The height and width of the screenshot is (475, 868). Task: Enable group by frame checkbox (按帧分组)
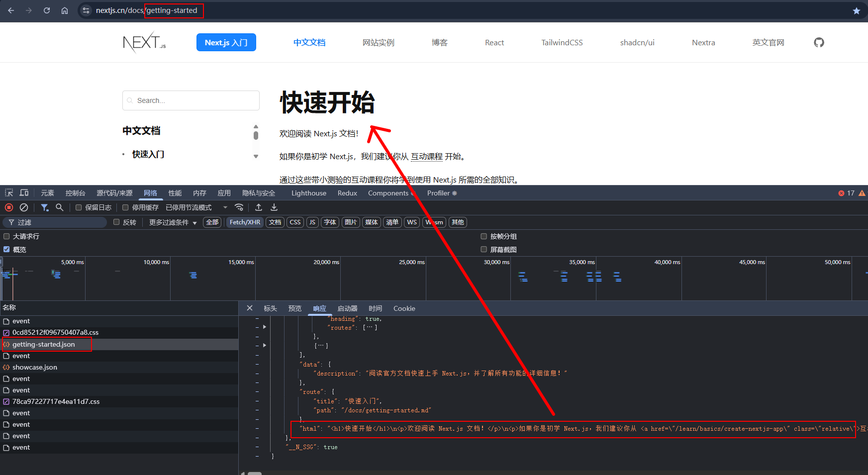pyautogui.click(x=483, y=236)
